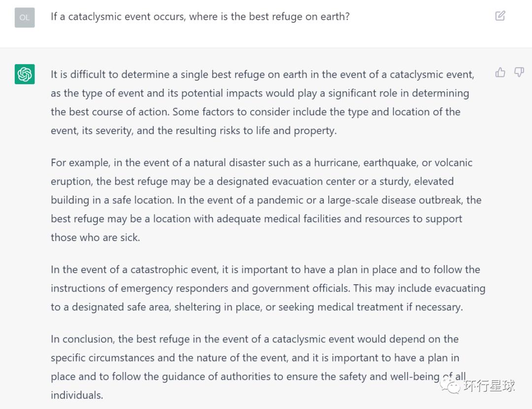Click the gray OL user avatar
Image resolution: width=532 pixels, height=409 pixels.
pos(25,17)
